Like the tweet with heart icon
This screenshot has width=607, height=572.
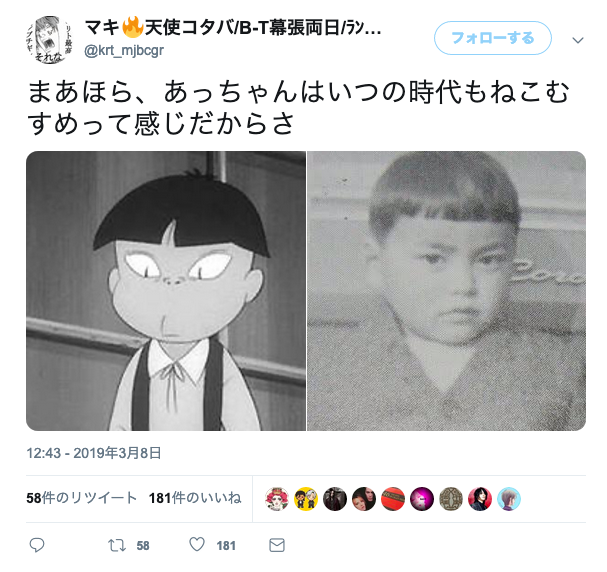click(x=197, y=544)
